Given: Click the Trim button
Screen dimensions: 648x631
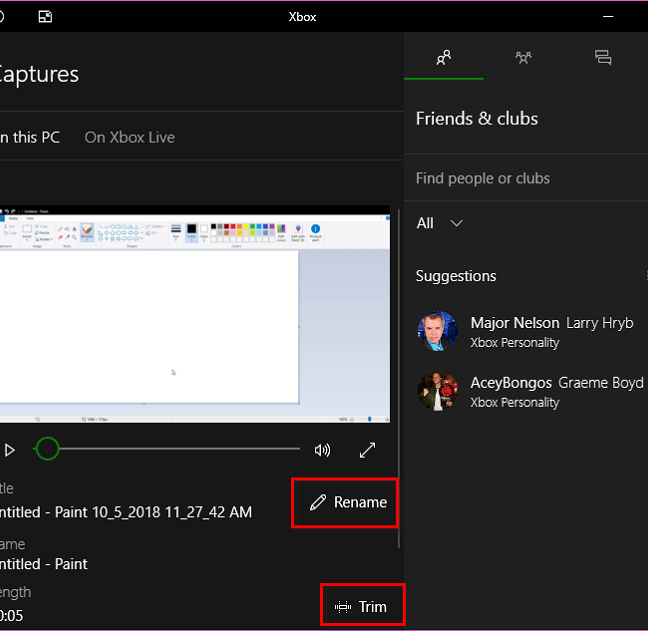Looking at the screenshot, I should [363, 605].
